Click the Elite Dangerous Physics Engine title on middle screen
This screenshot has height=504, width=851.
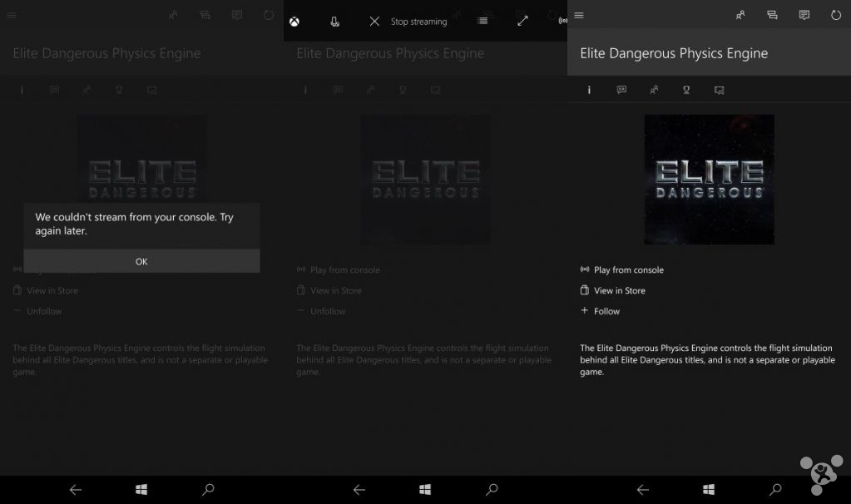[x=390, y=53]
